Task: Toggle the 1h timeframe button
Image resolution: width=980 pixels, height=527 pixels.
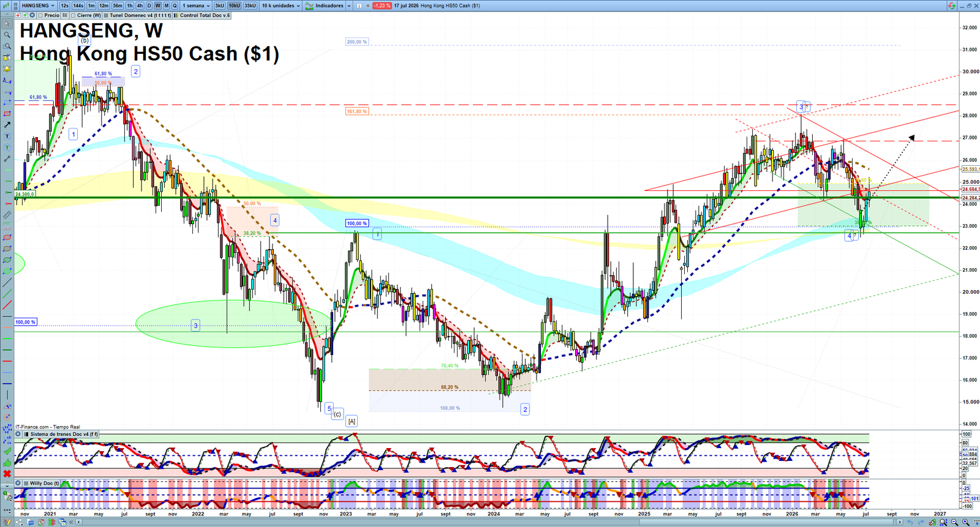Action: tap(130, 6)
